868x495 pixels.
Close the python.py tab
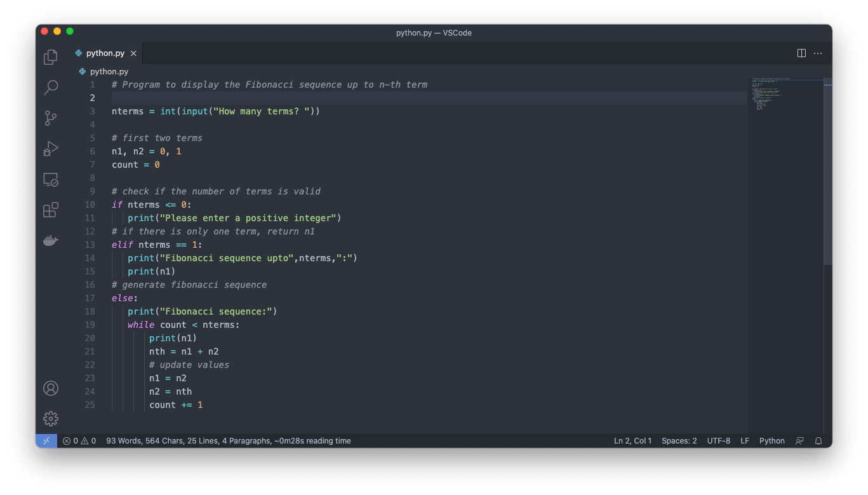point(133,53)
